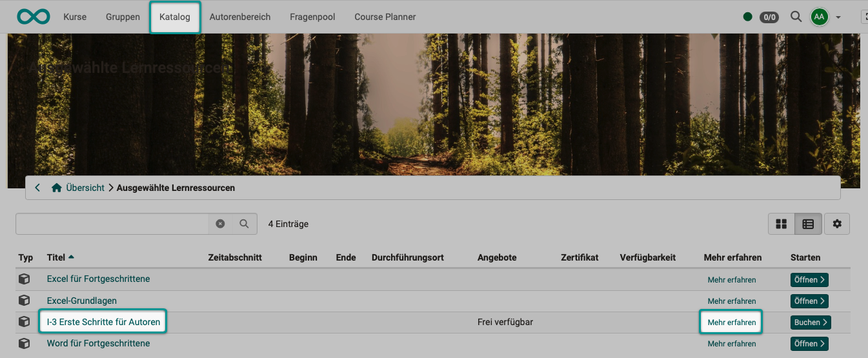The height and width of the screenshot is (358, 868).
Task: Click the Angebote column header
Action: coord(497,257)
